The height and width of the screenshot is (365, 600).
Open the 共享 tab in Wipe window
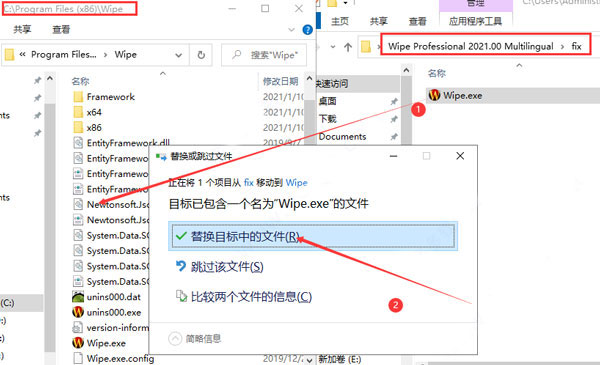coord(22,29)
